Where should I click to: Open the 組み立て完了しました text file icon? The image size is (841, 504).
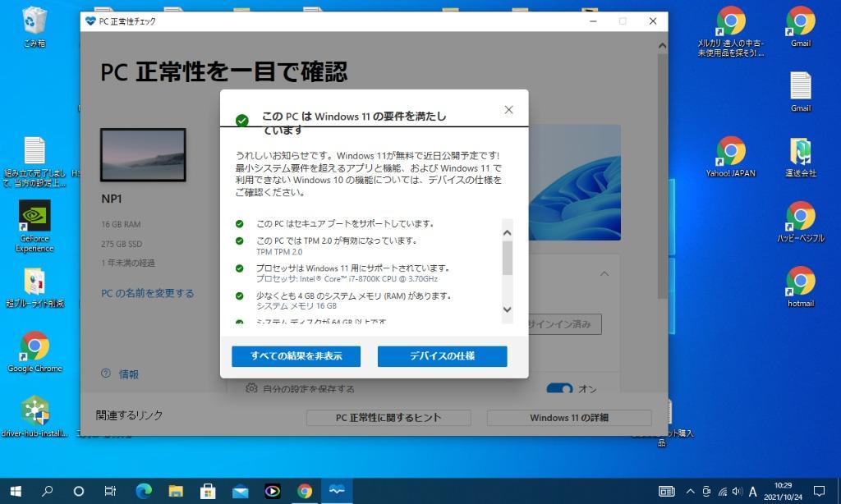click(34, 162)
